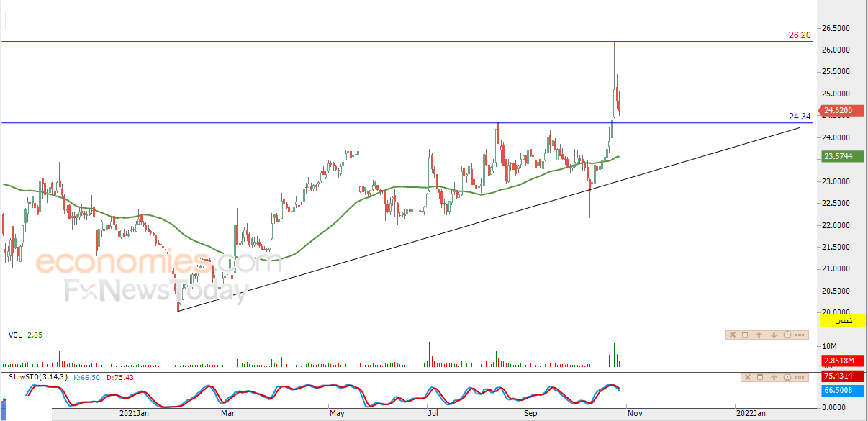Image resolution: width=868 pixels, height=421 pixels.
Task: Click the 75.4314 stochastic D tag
Action: coord(841,376)
